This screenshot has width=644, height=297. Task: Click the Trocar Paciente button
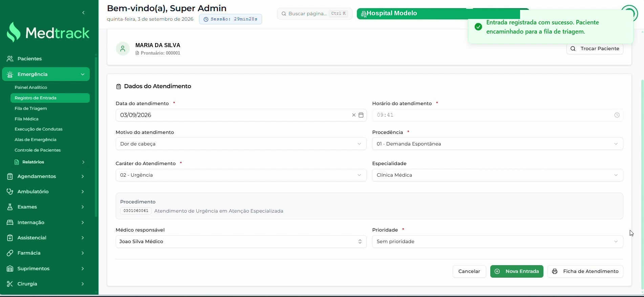click(x=595, y=49)
